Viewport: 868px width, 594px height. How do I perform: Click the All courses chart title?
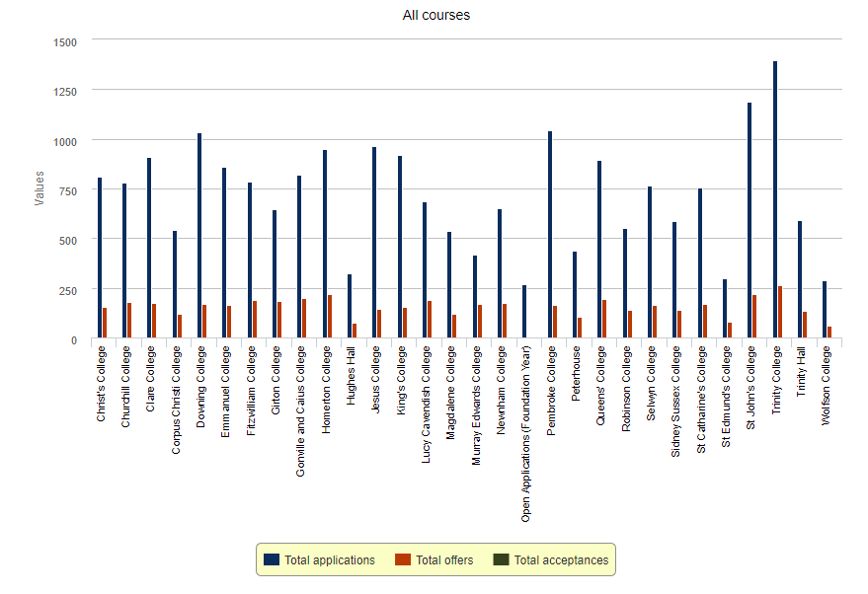point(435,15)
